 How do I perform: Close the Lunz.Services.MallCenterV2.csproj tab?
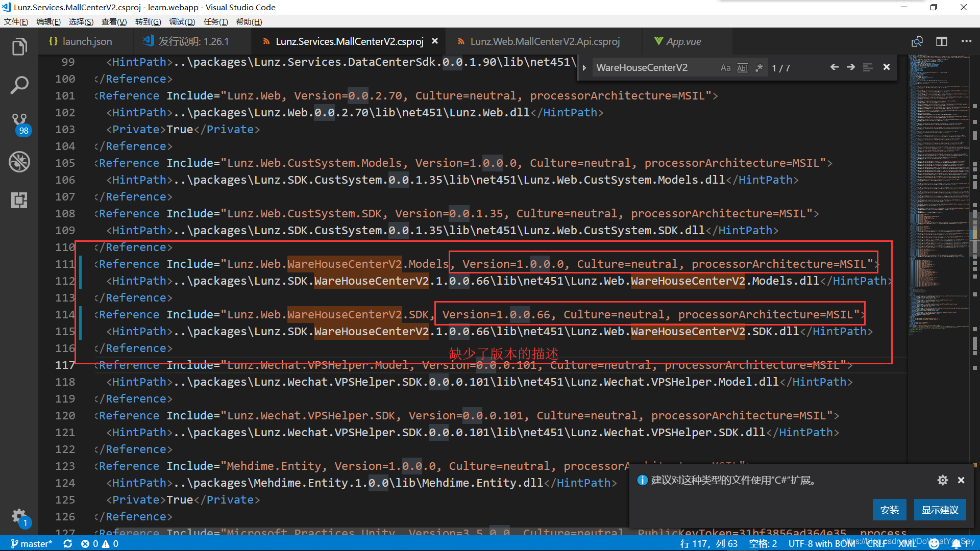tap(435, 41)
